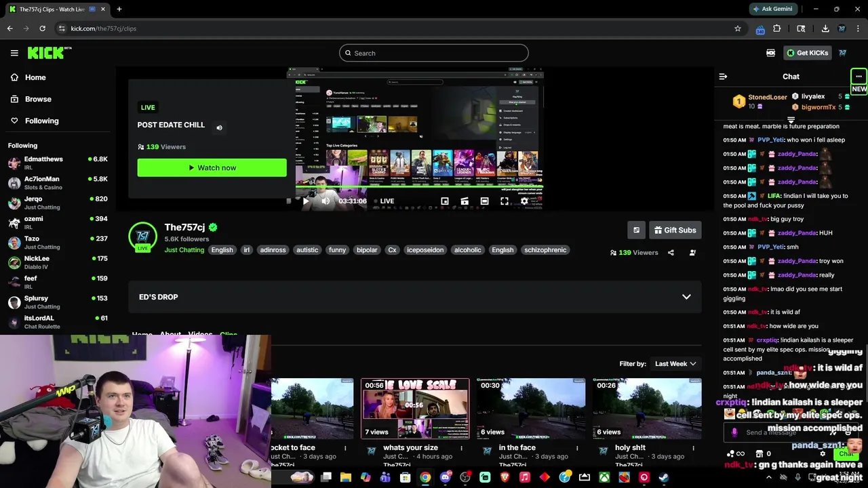Switch to the Clips tab

pos(229,334)
